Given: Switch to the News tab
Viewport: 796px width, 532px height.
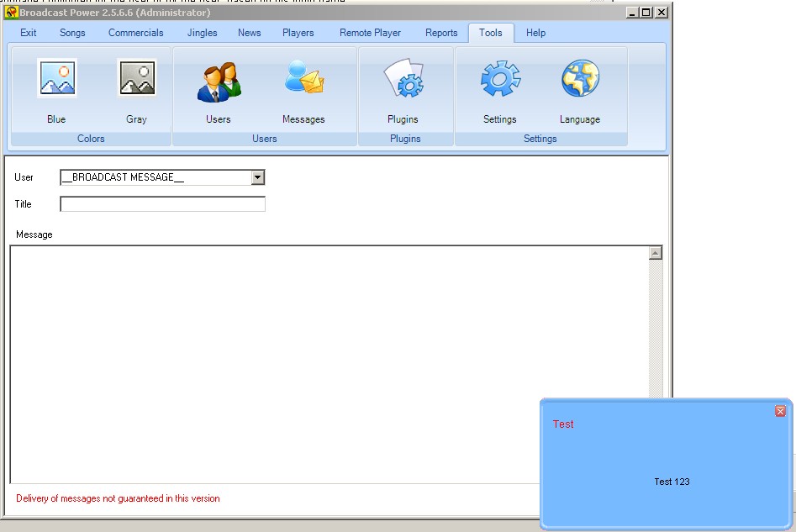Looking at the screenshot, I should pyautogui.click(x=250, y=33).
